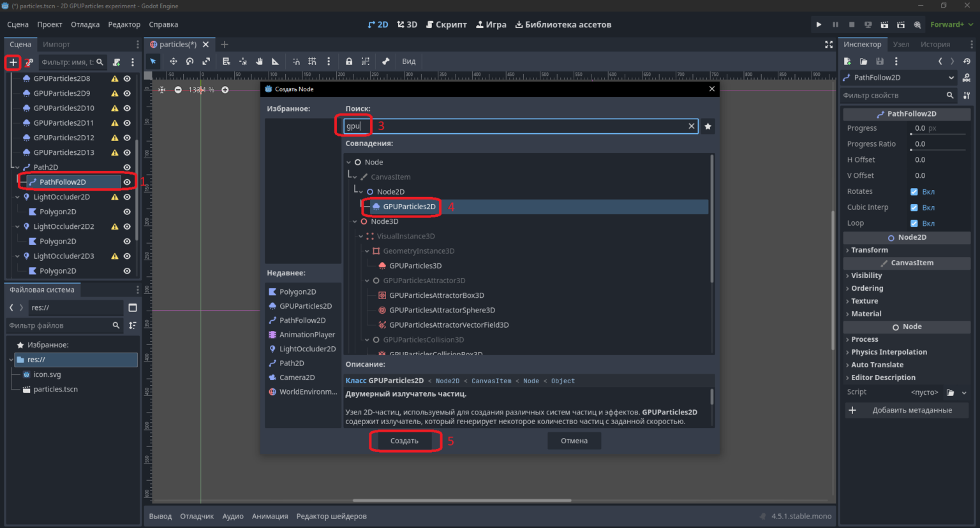The width and height of the screenshot is (980, 528).
Task: Open the Script property dropdown arrow
Action: 964,393
